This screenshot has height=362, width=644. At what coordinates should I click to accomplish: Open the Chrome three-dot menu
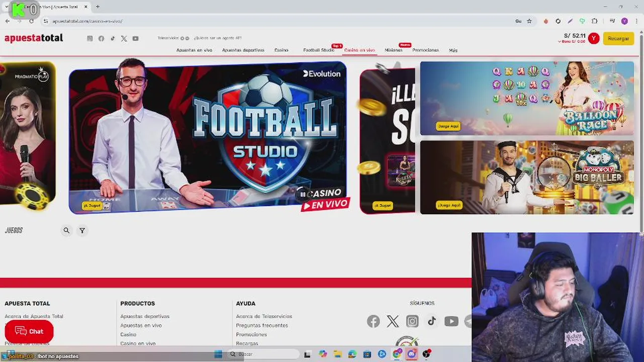tap(636, 21)
